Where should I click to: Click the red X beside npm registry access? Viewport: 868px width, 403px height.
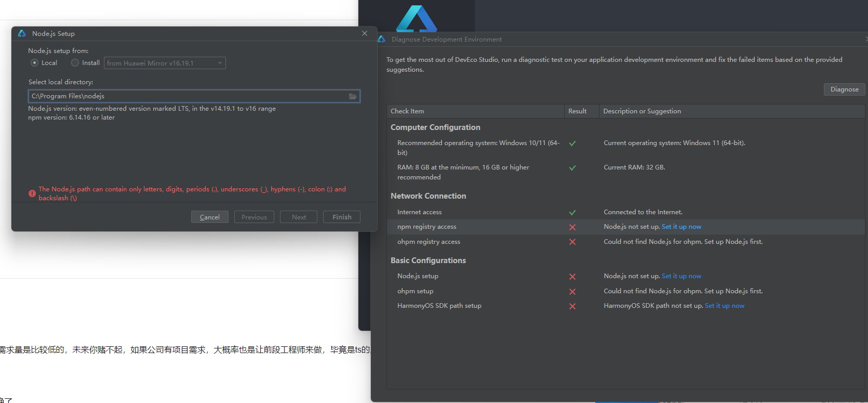pyautogui.click(x=572, y=227)
